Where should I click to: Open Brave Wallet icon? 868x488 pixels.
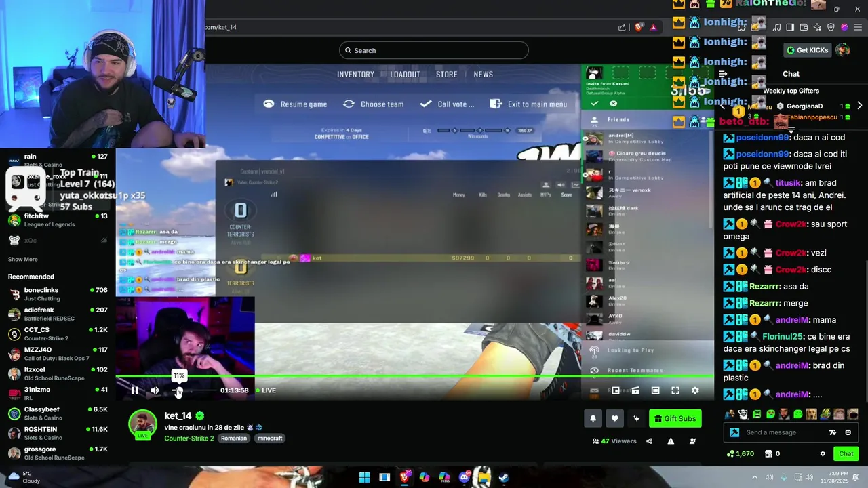(x=804, y=27)
